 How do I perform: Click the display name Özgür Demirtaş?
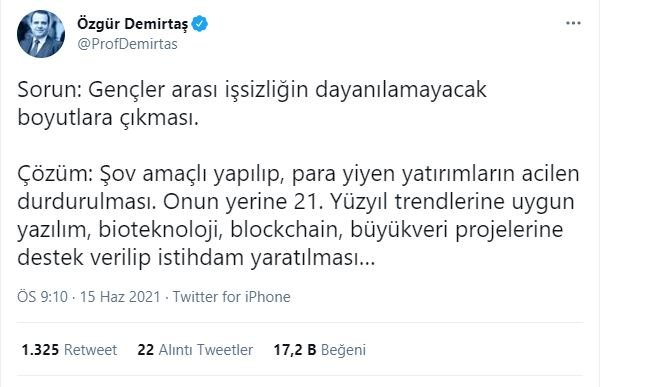(x=132, y=24)
